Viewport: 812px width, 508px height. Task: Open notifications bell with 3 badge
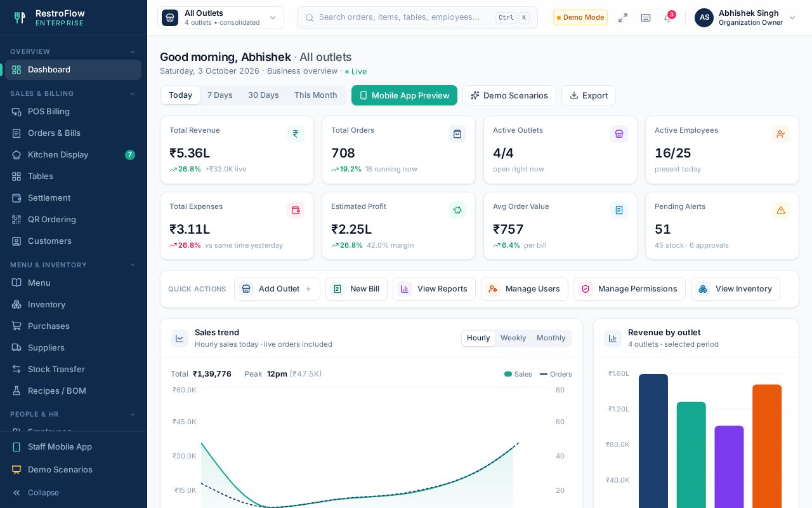coord(668,17)
